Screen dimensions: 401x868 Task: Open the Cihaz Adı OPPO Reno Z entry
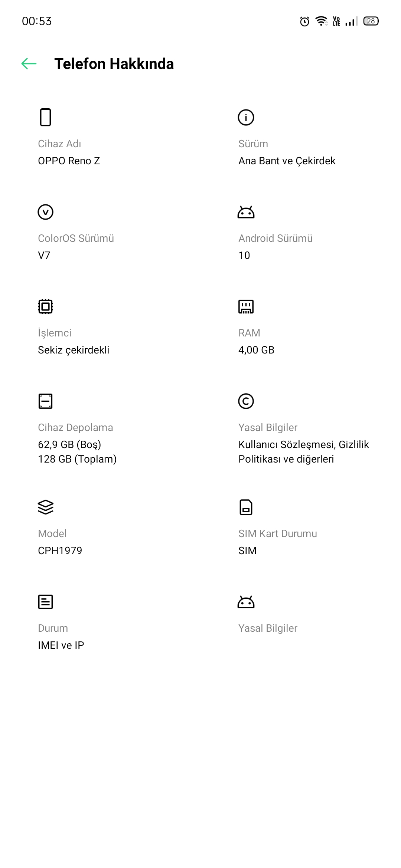tap(69, 161)
